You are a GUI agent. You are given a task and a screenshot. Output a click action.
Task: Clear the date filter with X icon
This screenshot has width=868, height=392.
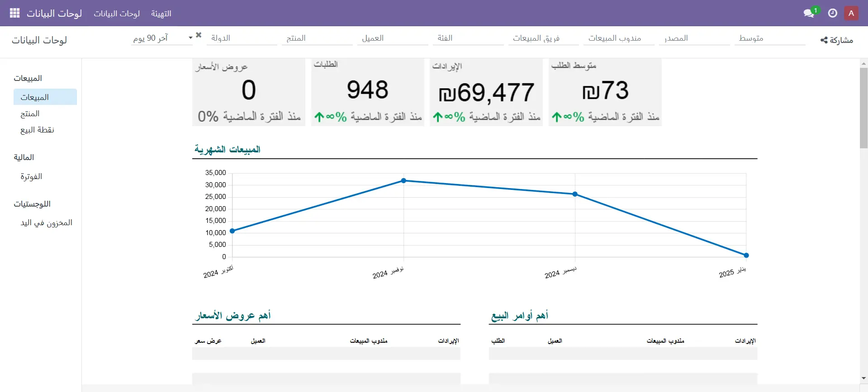(x=199, y=35)
